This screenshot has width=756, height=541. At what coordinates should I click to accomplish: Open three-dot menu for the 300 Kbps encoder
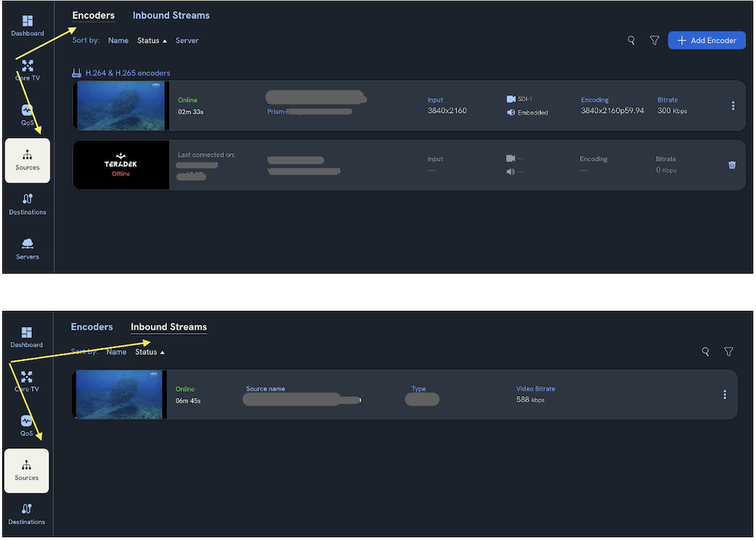click(x=732, y=106)
